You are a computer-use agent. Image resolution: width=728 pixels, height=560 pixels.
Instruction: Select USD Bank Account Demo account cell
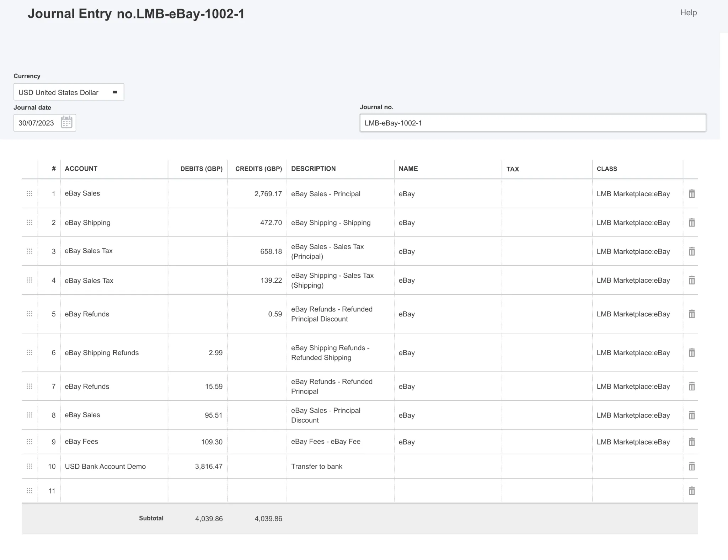click(x=114, y=466)
